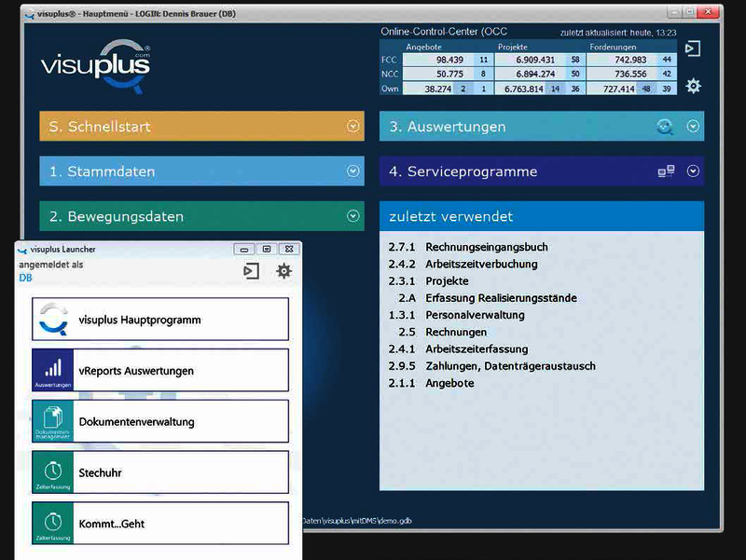Click the Angebote column header

tap(423, 48)
